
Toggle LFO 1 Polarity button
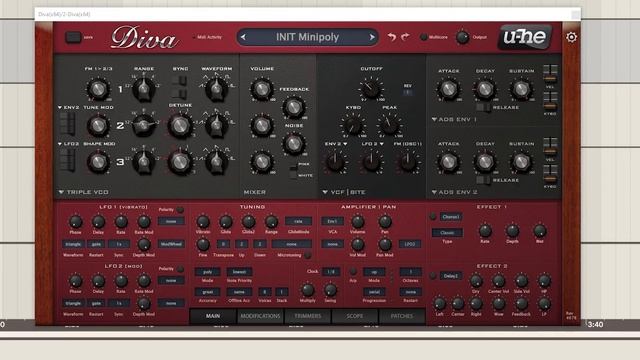[180, 209]
